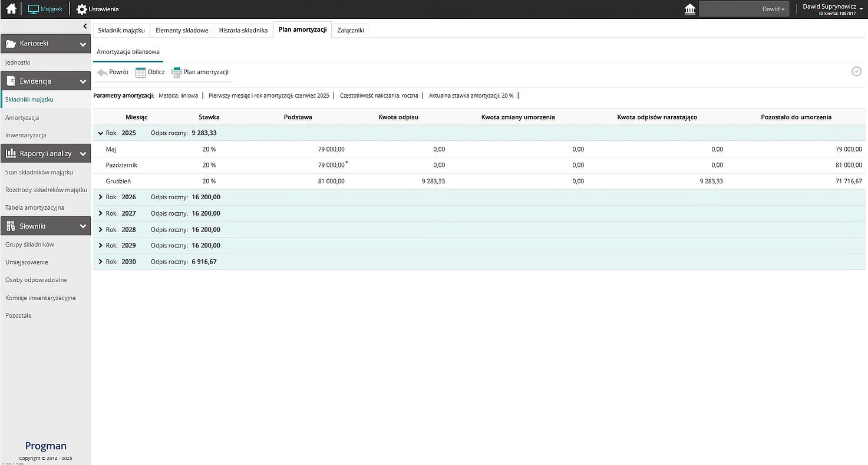Expand the 2030 year row
The width and height of the screenshot is (868, 465).
click(x=101, y=262)
